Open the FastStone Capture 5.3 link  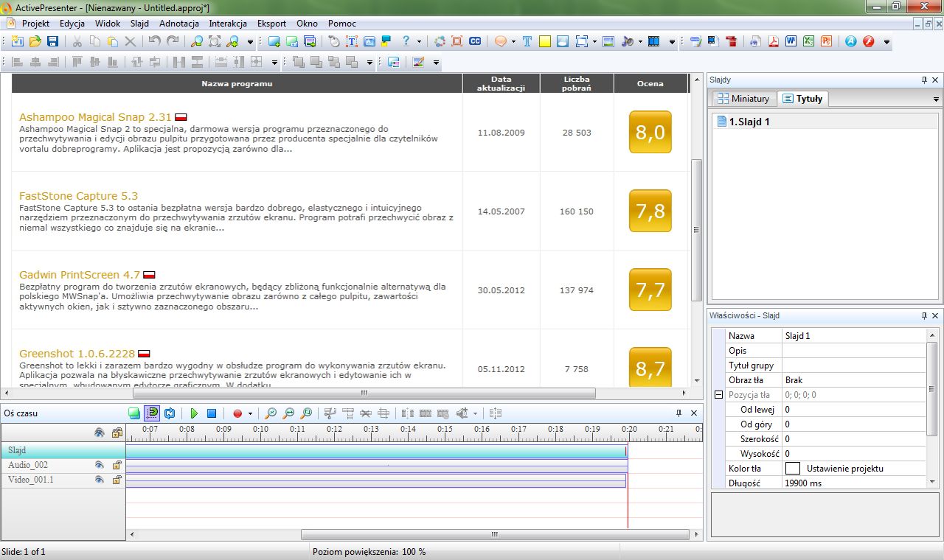(x=78, y=196)
